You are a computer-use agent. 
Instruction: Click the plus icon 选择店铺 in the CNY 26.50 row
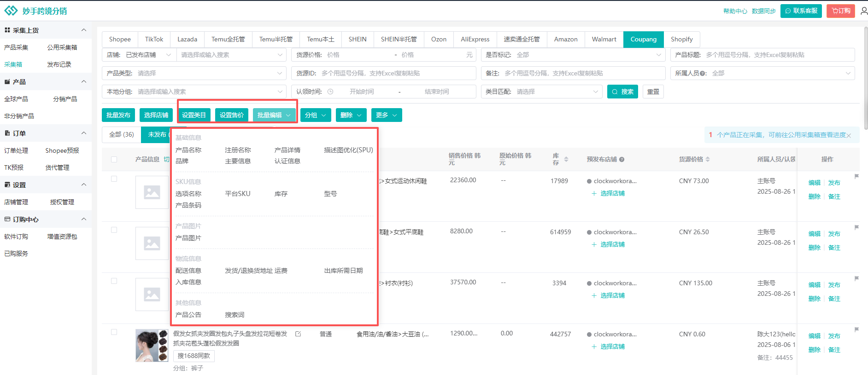click(594, 244)
